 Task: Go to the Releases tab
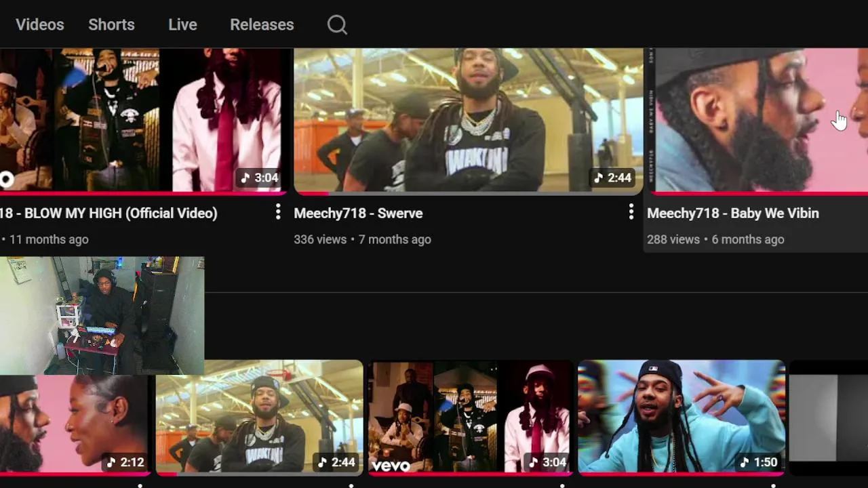[262, 24]
